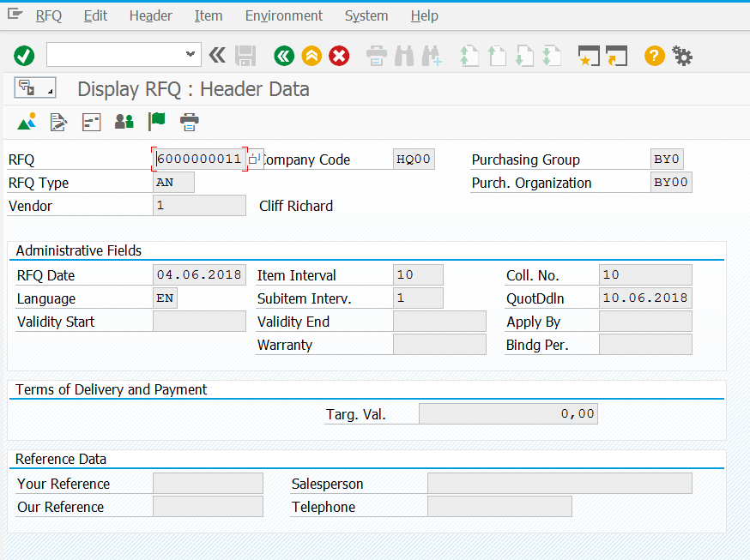Open the window menu icon at top-left
This screenshot has height=560, width=750.
[x=15, y=15]
